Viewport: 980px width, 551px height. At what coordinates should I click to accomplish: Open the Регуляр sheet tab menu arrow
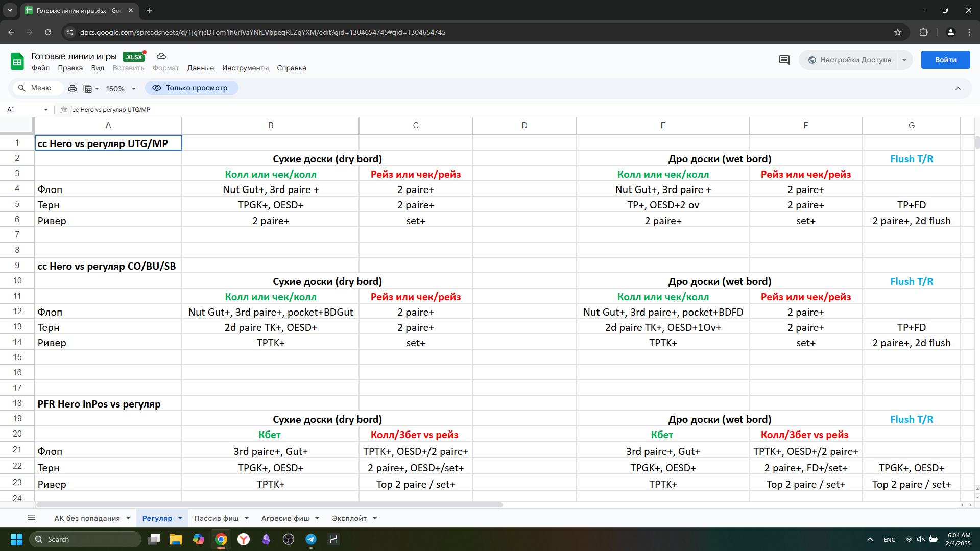(180, 518)
